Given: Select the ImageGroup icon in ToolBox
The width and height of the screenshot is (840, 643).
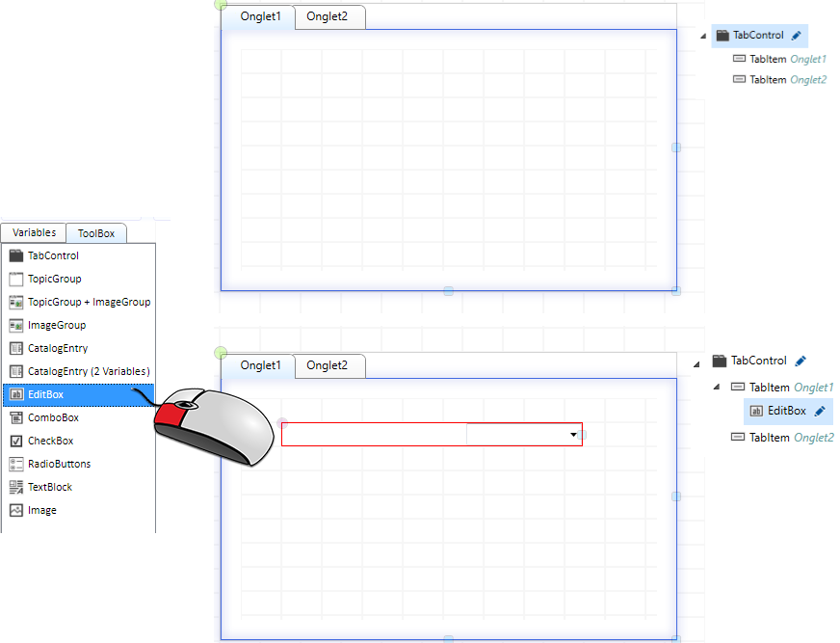Looking at the screenshot, I should tap(16, 325).
